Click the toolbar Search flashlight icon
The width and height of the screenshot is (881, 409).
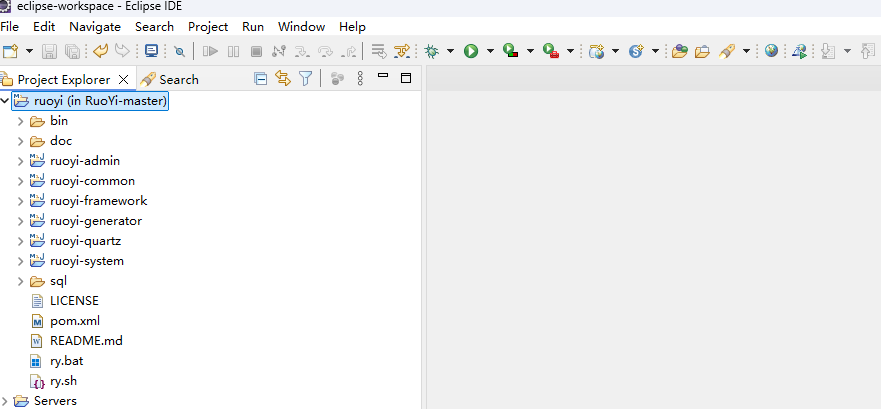[x=727, y=52]
